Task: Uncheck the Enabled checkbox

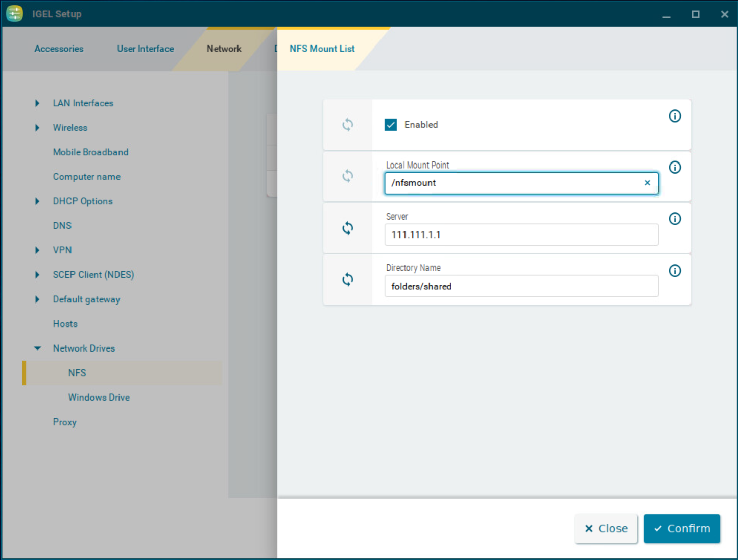Action: pyautogui.click(x=391, y=125)
